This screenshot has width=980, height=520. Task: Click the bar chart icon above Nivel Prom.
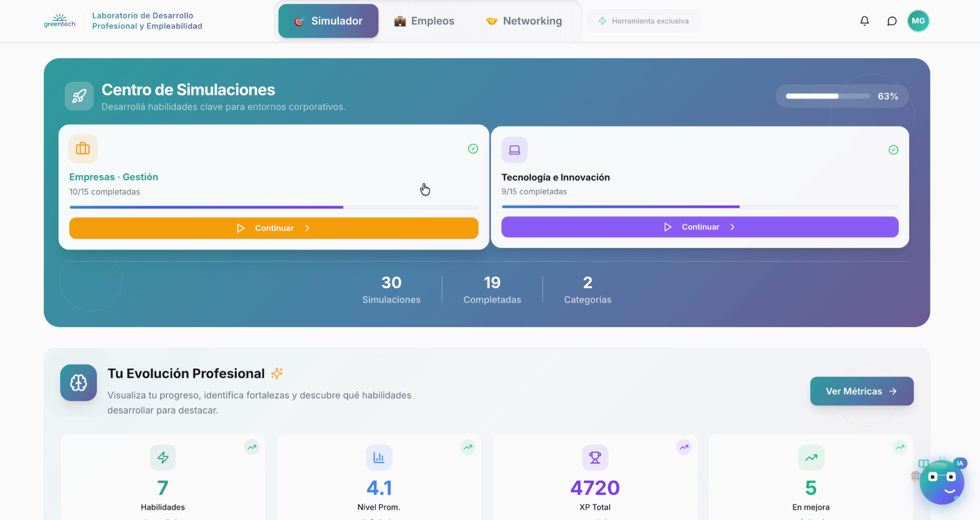click(x=379, y=458)
